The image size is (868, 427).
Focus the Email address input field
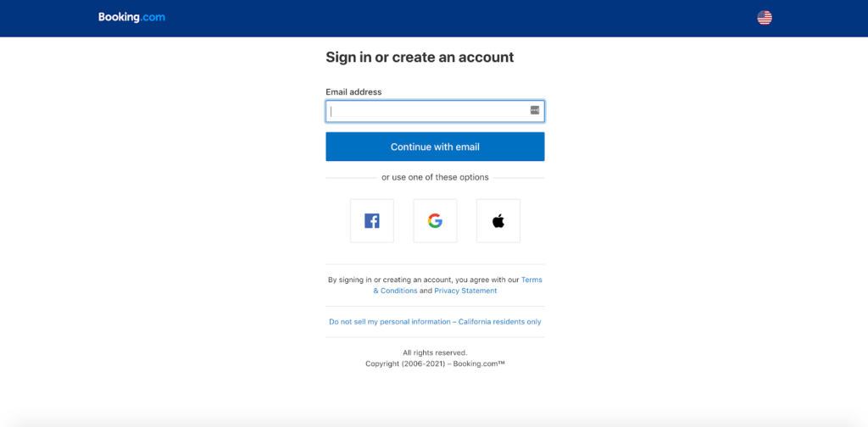click(435, 111)
